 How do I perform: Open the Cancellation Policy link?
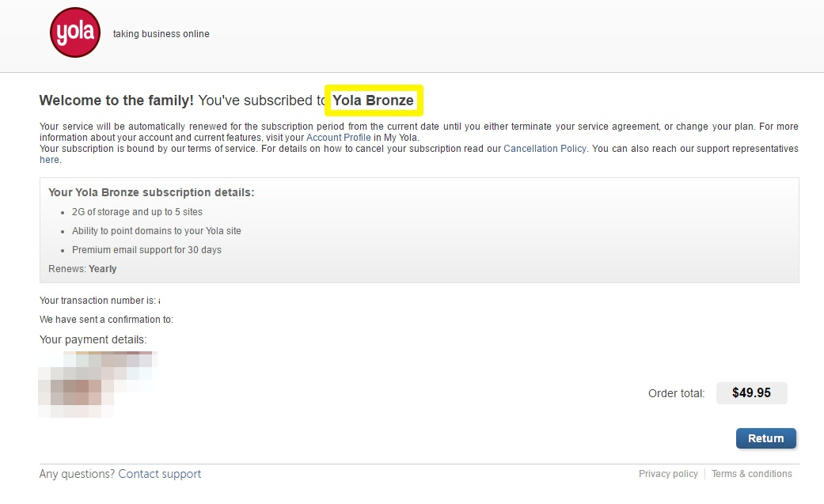[545, 149]
